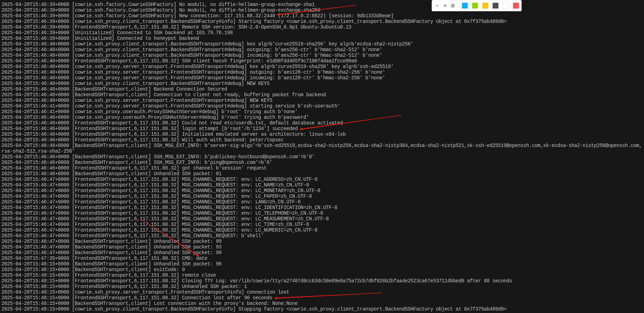This screenshot has width=644, height=313.
Task: Click the 'CMD: date' log entry
Action: [x=195, y=258]
